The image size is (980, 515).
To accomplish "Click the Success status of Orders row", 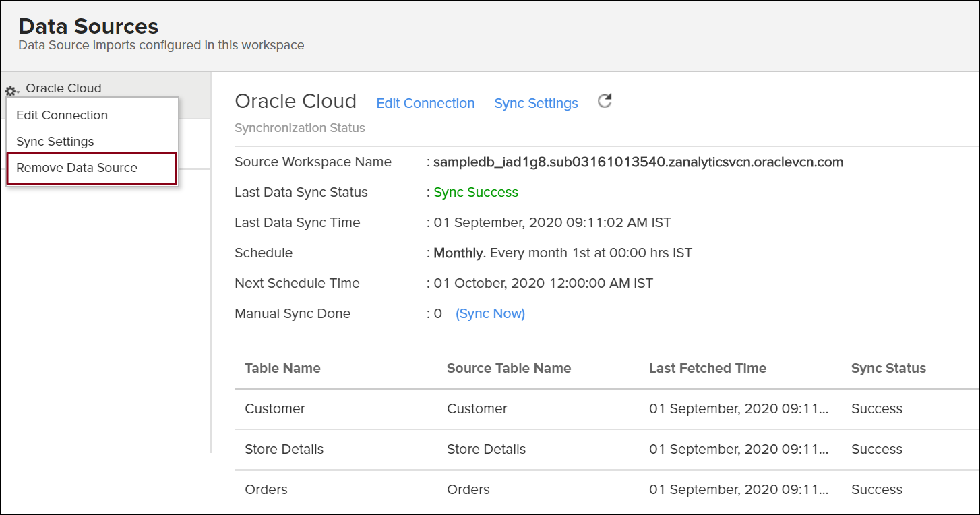I will (876, 489).
